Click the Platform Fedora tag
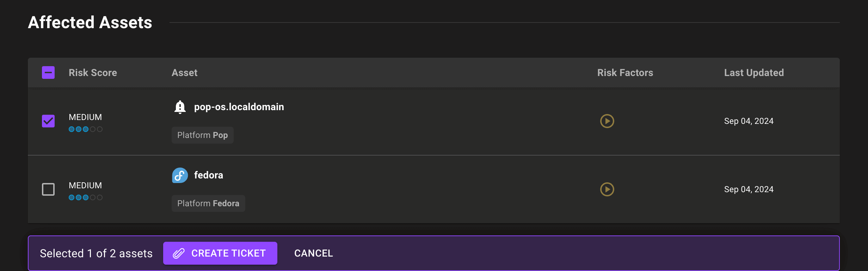 click(x=208, y=203)
